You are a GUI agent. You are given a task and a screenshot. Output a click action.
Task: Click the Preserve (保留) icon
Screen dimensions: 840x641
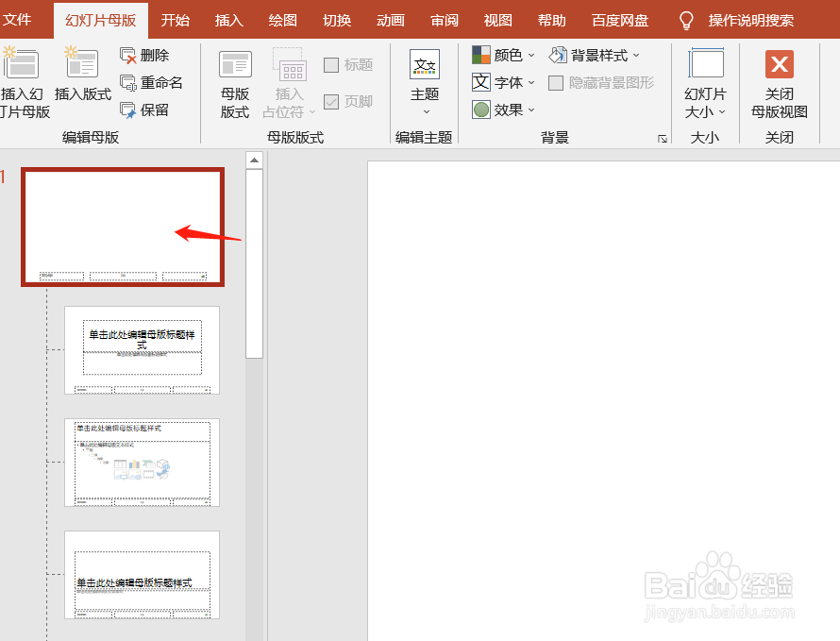(128, 110)
